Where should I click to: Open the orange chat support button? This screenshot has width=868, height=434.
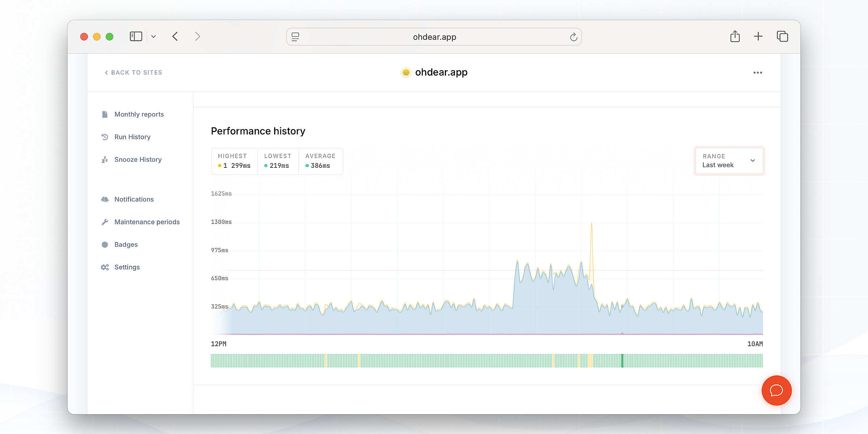(x=776, y=391)
